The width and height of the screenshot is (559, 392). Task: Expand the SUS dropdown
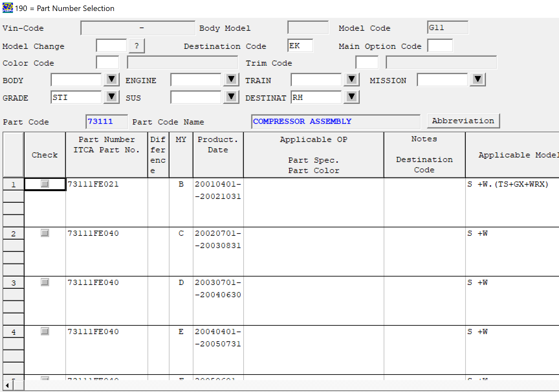231,97
